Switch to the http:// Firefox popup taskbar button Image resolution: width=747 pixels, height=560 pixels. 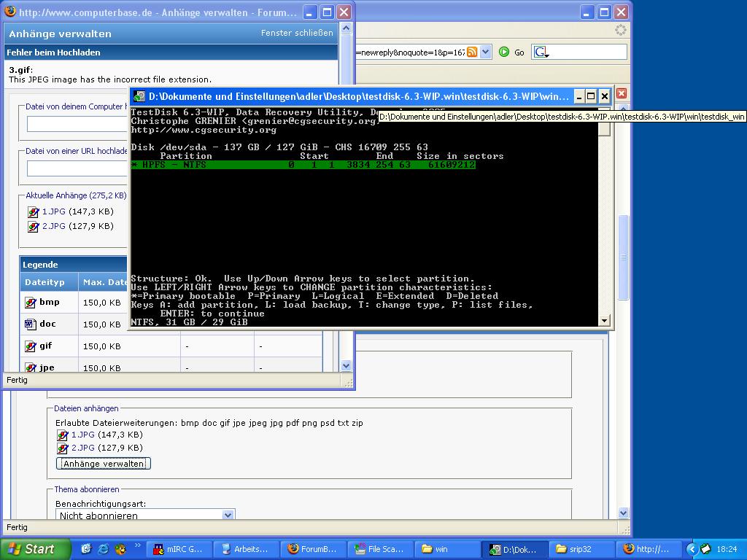pyautogui.click(x=649, y=549)
